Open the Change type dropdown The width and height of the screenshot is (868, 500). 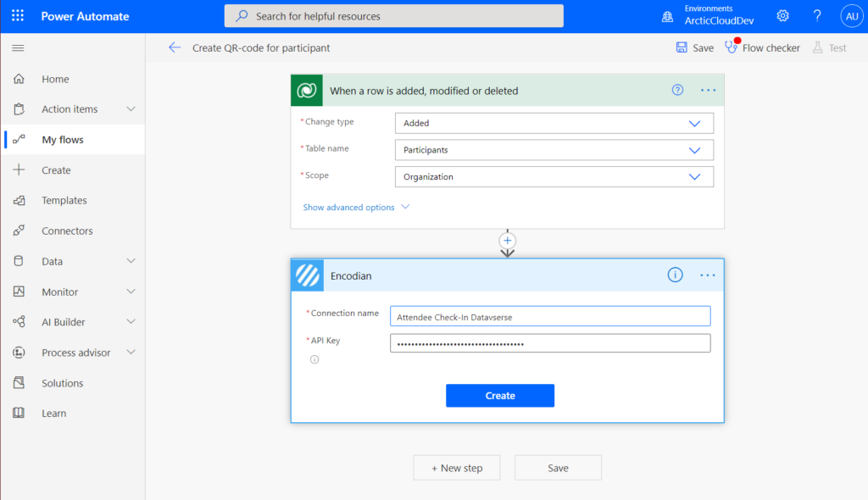pos(554,124)
